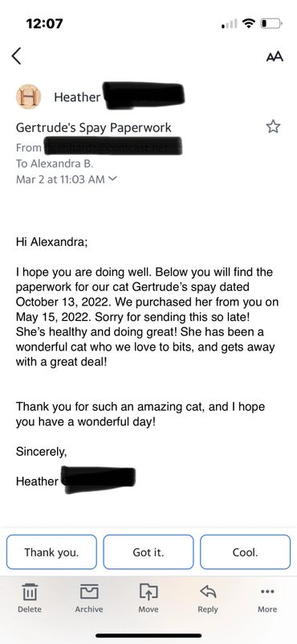Screen dimensions: 297x644
Task: Tap the Heather sender avatar
Action: pos(28,96)
